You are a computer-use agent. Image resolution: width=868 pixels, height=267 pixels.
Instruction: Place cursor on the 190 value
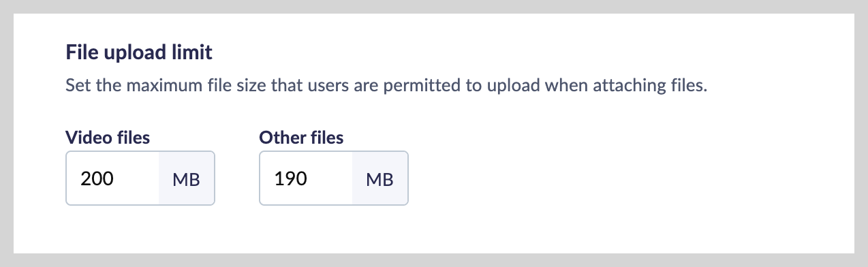click(x=291, y=179)
